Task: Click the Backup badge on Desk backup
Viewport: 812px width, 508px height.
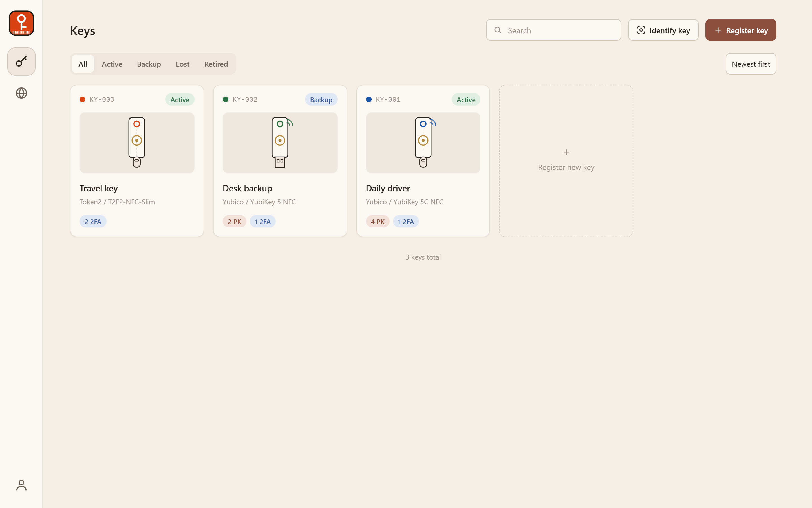Action: (321, 99)
